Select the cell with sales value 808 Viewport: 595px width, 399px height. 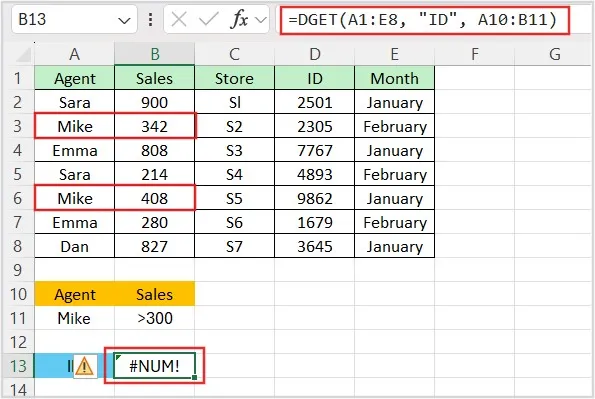pyautogui.click(x=154, y=150)
